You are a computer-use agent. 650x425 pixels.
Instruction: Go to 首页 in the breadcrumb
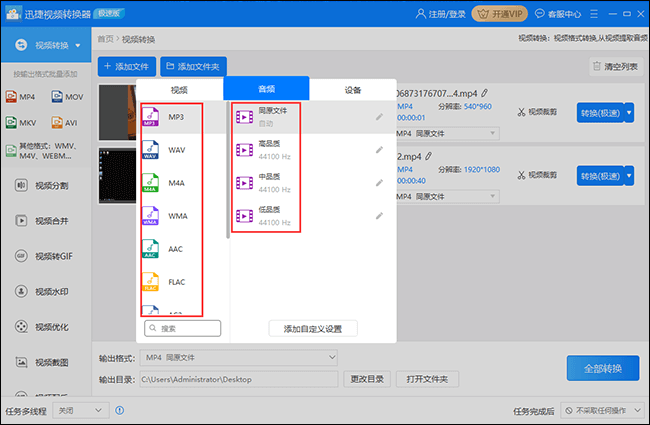coord(105,39)
